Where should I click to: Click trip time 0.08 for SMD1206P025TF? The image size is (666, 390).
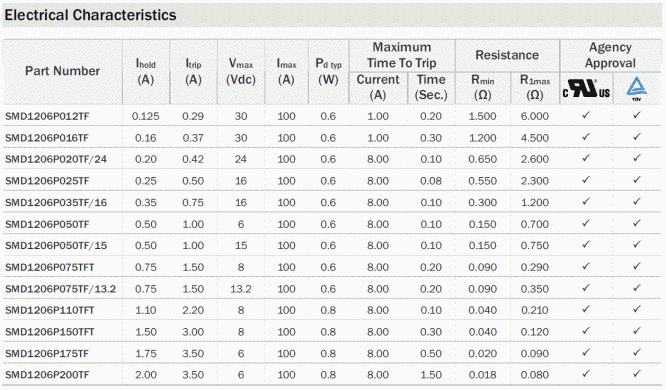click(431, 181)
